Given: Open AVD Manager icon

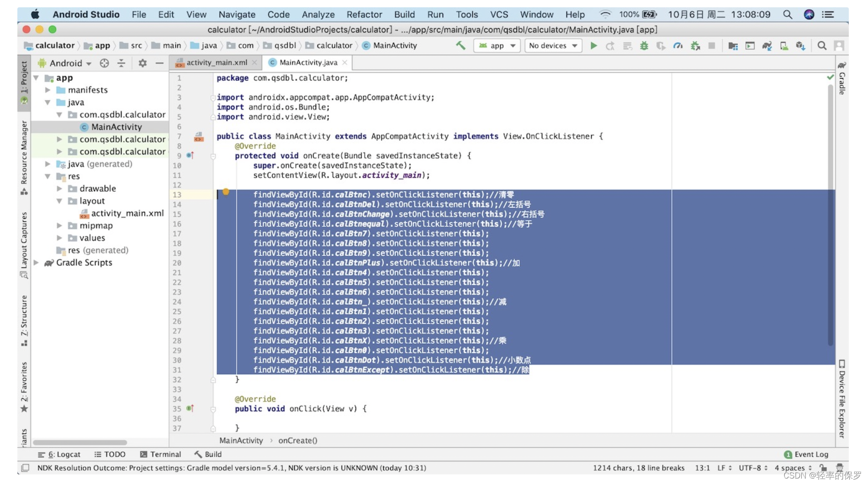Looking at the screenshot, I should 784,46.
